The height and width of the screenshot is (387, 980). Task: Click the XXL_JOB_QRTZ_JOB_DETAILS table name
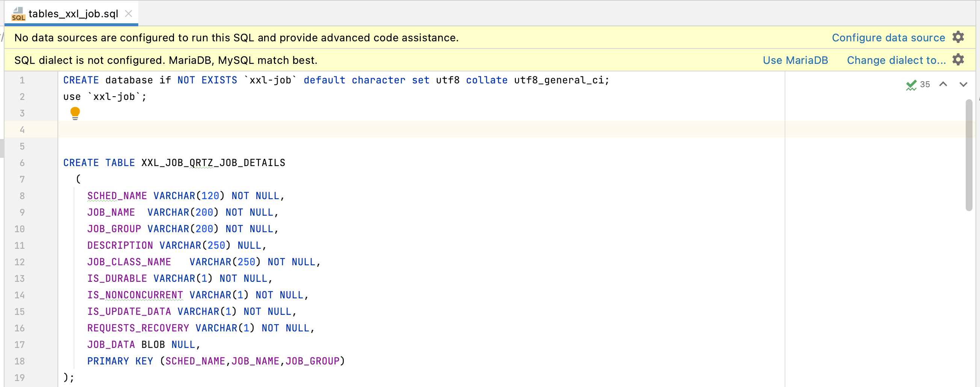pos(213,163)
